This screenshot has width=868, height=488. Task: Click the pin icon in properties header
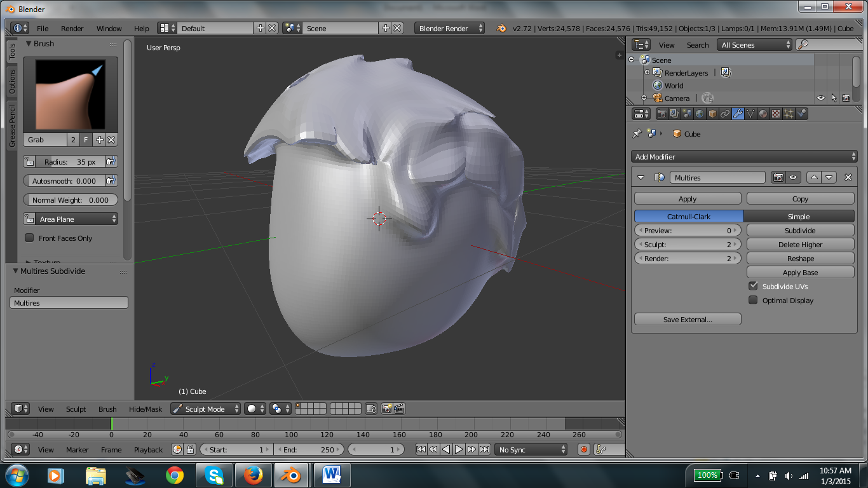(x=637, y=134)
